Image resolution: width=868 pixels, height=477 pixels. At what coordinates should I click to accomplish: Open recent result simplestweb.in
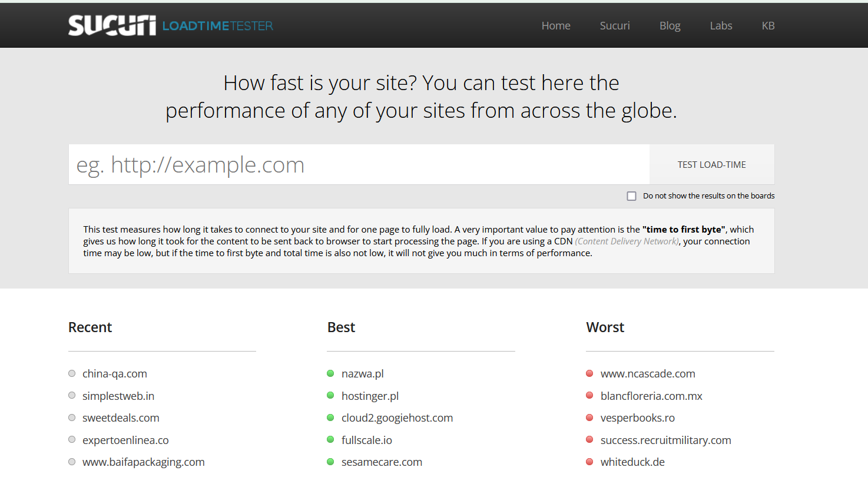(118, 396)
